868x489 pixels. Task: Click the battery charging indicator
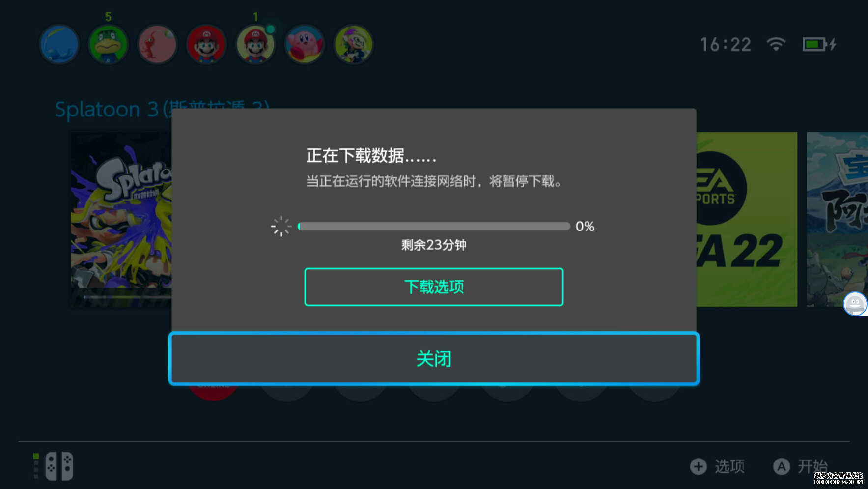click(819, 44)
